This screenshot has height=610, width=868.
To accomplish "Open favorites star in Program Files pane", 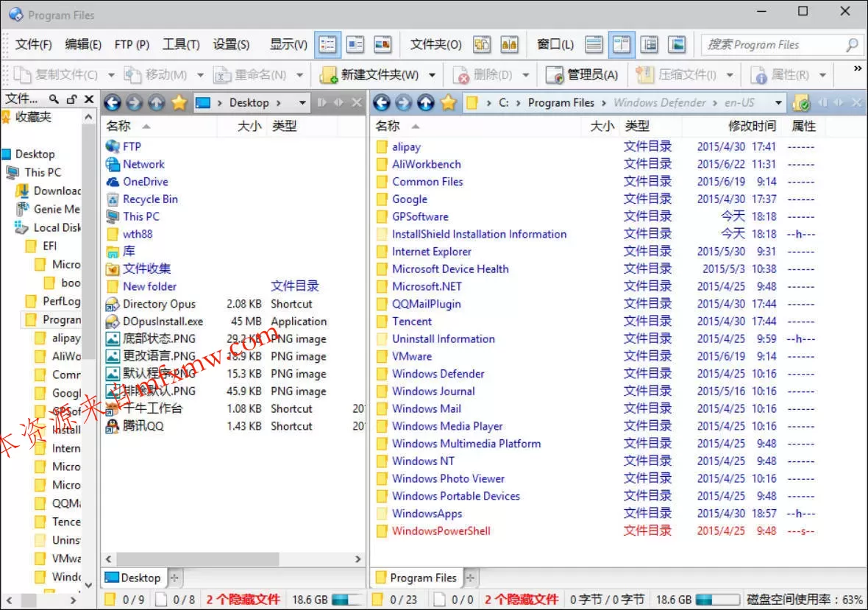I will click(449, 102).
